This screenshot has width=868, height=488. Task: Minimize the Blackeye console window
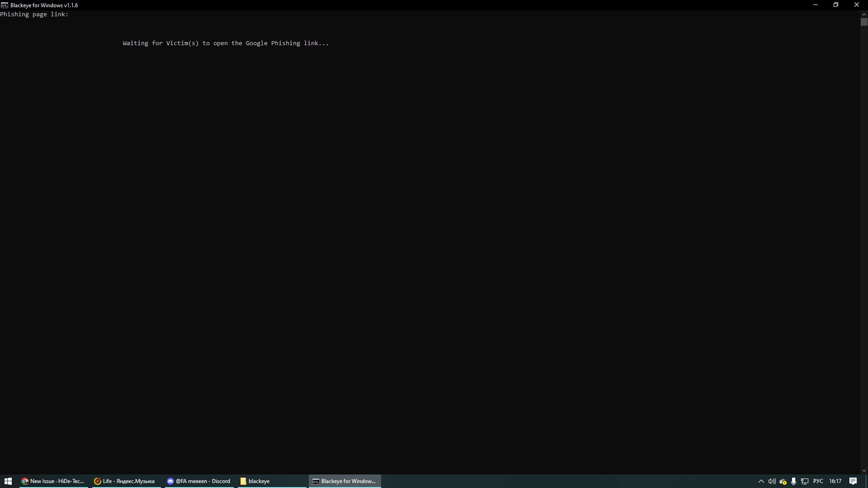[815, 5]
